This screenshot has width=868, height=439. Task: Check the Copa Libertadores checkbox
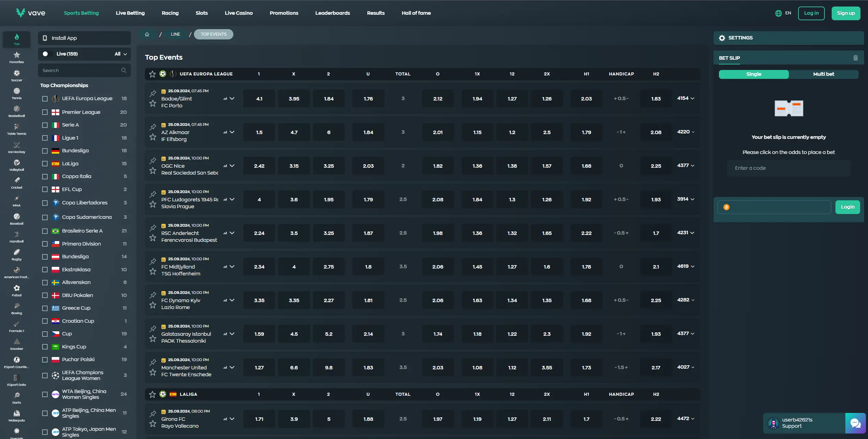pos(45,203)
